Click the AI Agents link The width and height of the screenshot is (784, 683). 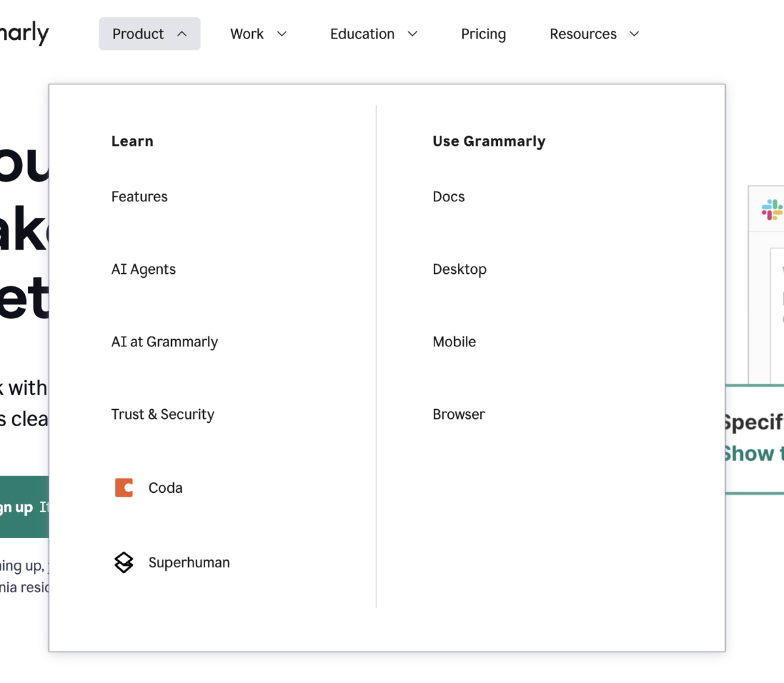pyautogui.click(x=143, y=269)
